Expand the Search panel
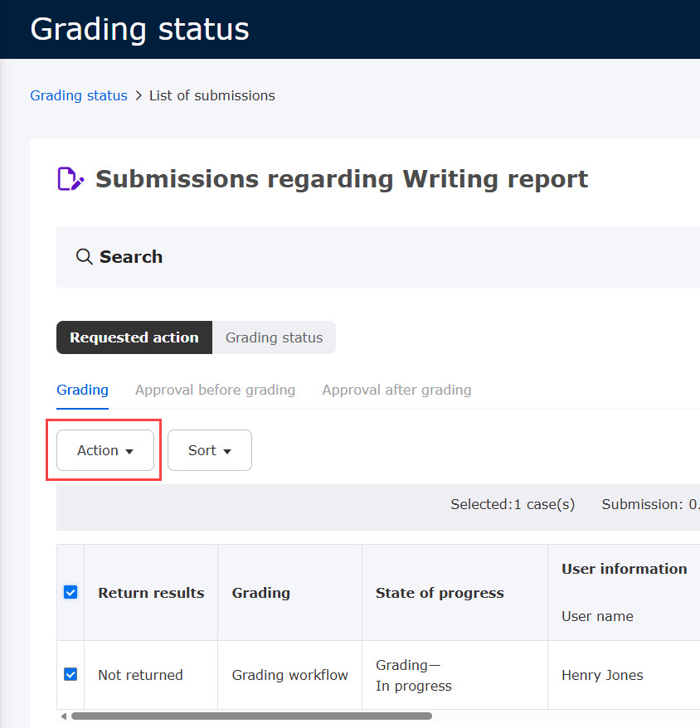Image resolution: width=700 pixels, height=728 pixels. click(131, 257)
